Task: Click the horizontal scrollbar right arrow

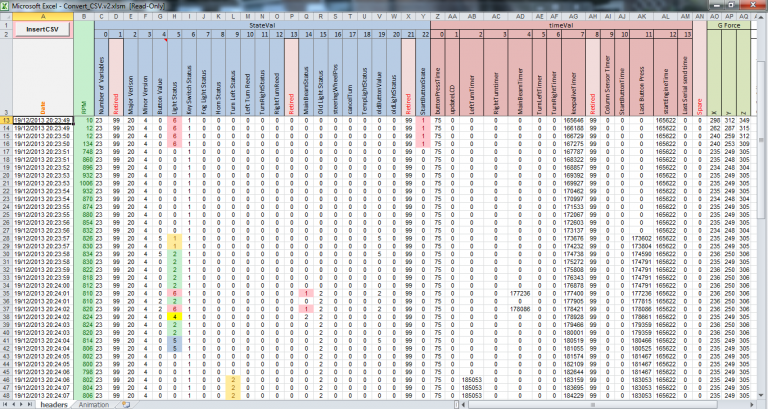Action: pos(753,405)
